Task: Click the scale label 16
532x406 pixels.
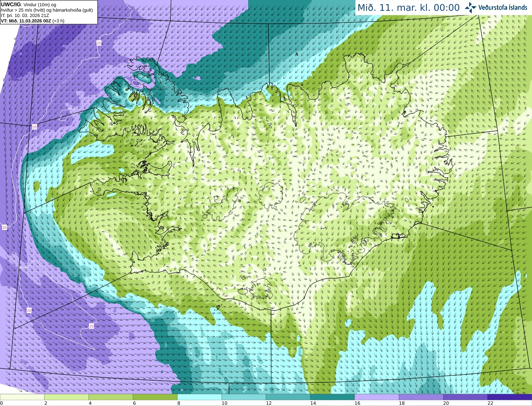Action: 357,403
